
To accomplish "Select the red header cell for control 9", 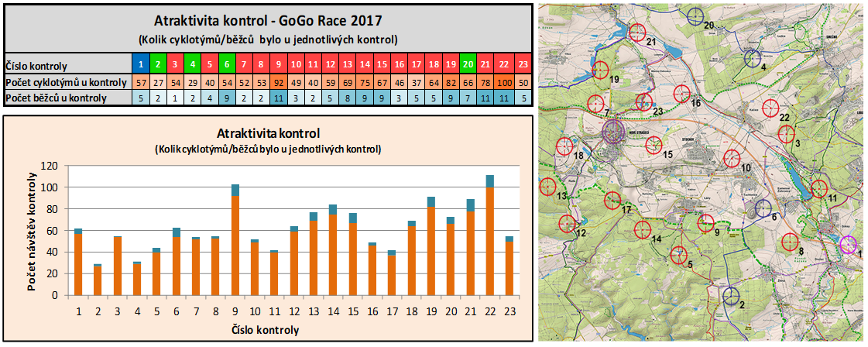I will point(278,65).
